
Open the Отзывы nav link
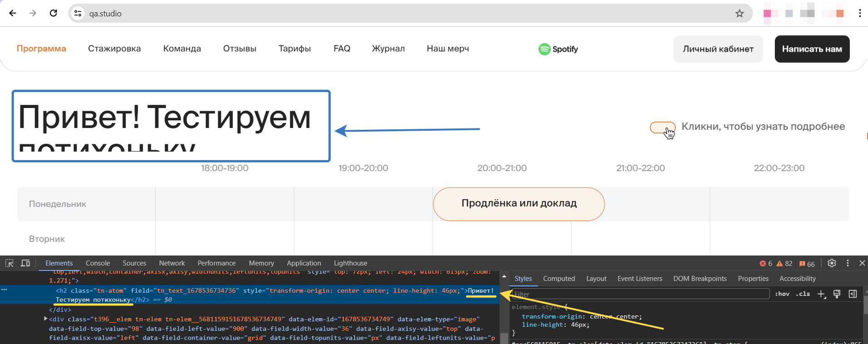click(239, 49)
